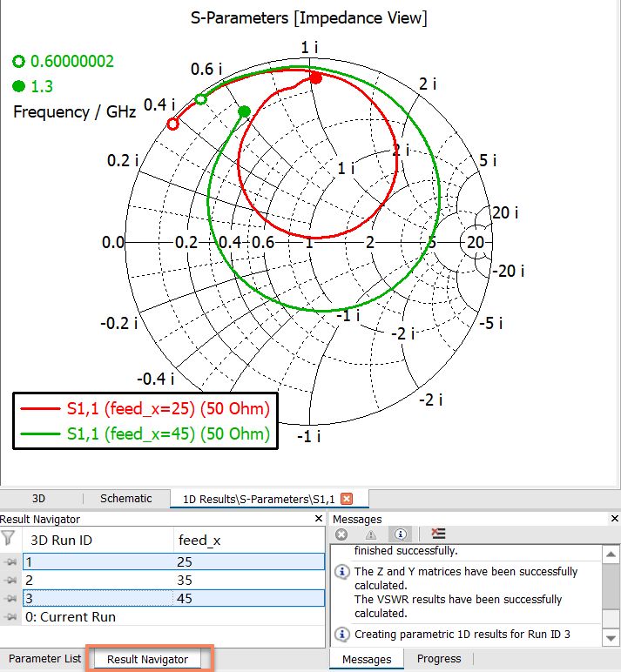
Task: Click the Result Navigator filter funnel icon
Action: tap(8, 538)
